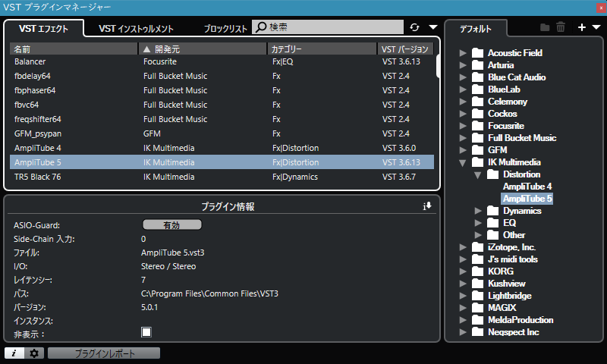This screenshot has height=364, width=607.
Task: Click the Neqspect Inc folder icon
Action: click(x=478, y=332)
